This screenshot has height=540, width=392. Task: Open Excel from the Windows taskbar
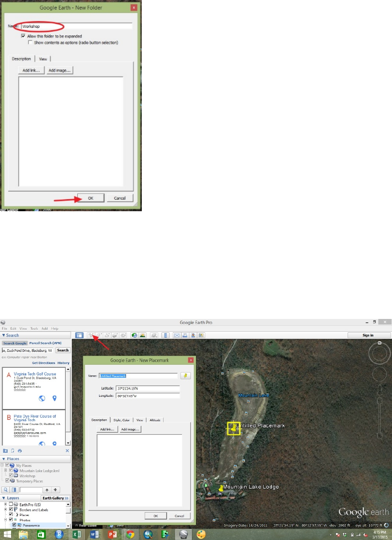point(77,534)
